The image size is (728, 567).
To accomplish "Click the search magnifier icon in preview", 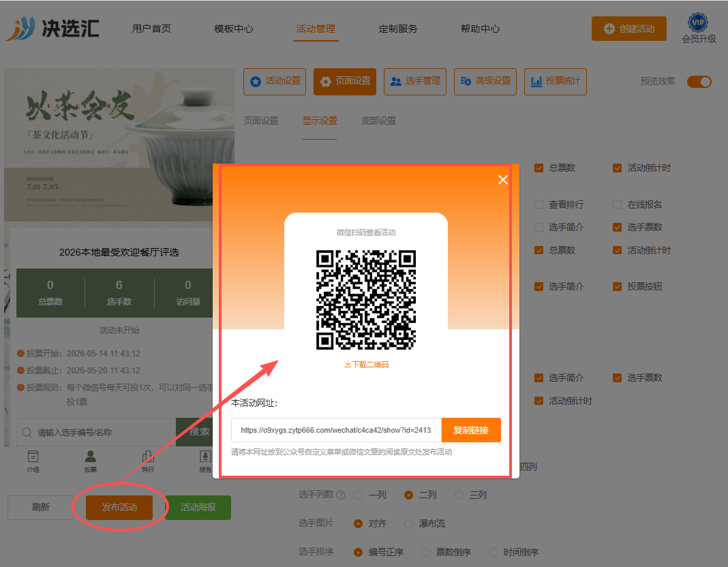I will (x=27, y=432).
